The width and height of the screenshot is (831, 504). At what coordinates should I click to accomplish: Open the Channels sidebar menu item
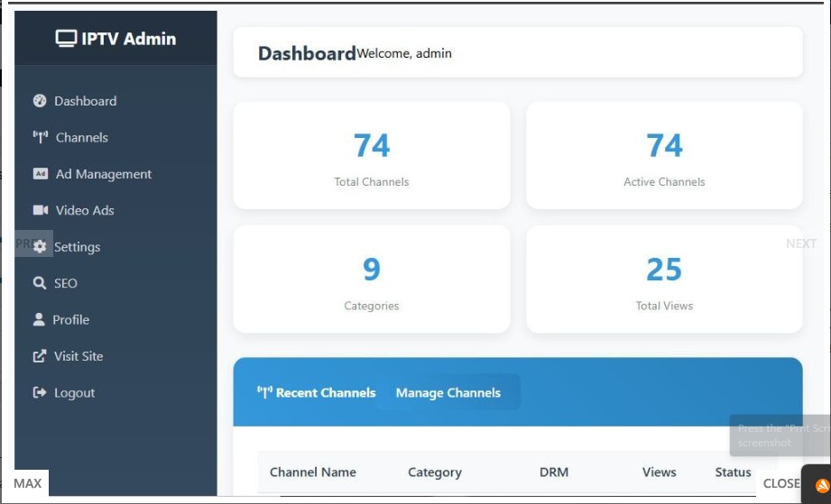pyautogui.click(x=81, y=138)
